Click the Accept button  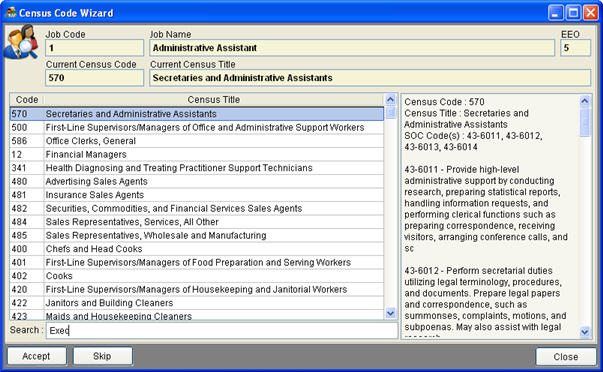(x=37, y=356)
